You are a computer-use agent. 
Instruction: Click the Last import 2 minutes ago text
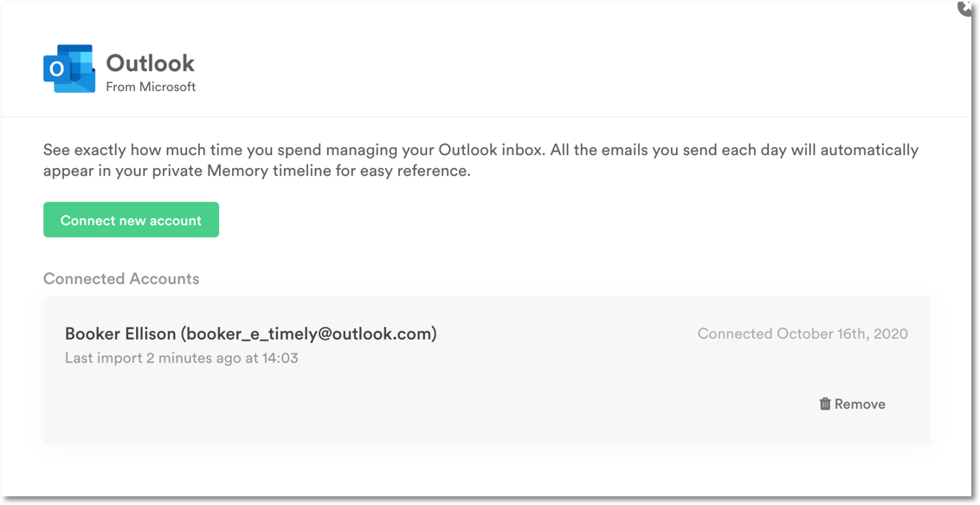pyautogui.click(x=180, y=357)
